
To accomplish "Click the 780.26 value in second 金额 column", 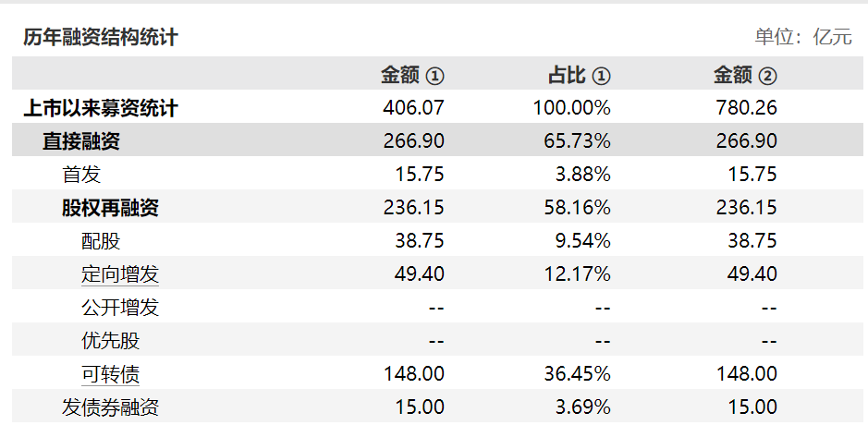I will click(x=746, y=107).
